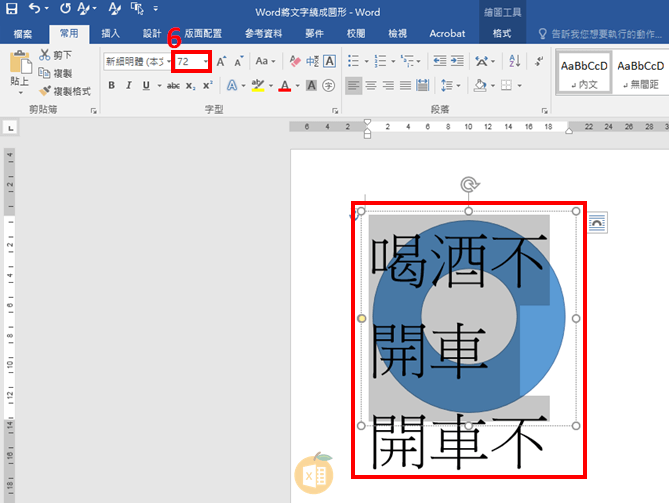Image resolution: width=669 pixels, height=503 pixels.
Task: Open the Layout Options icon beside shape
Action: click(596, 223)
